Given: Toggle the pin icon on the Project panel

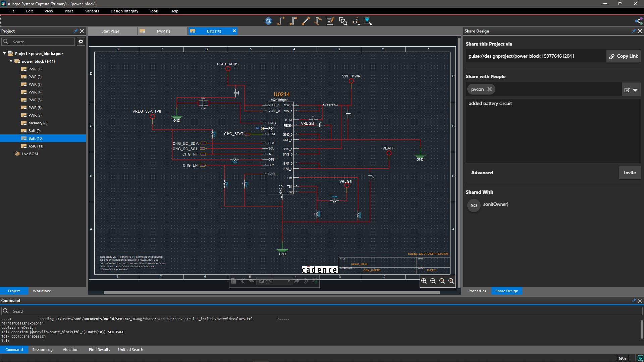Looking at the screenshot, I should 75,31.
